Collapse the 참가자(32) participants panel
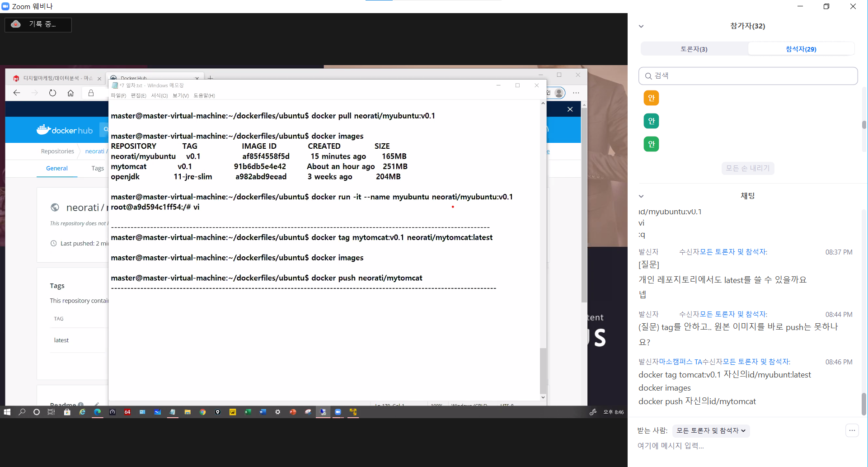The image size is (868, 467). point(641,26)
